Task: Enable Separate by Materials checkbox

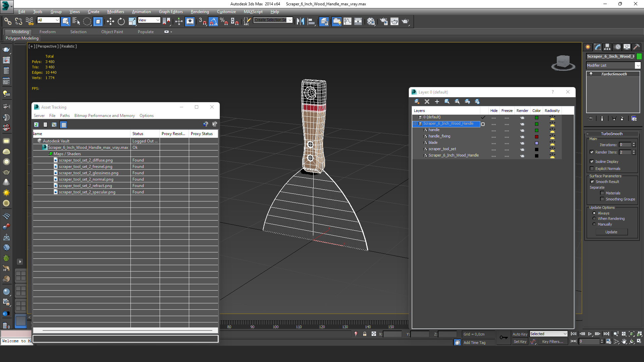Action: tap(602, 193)
